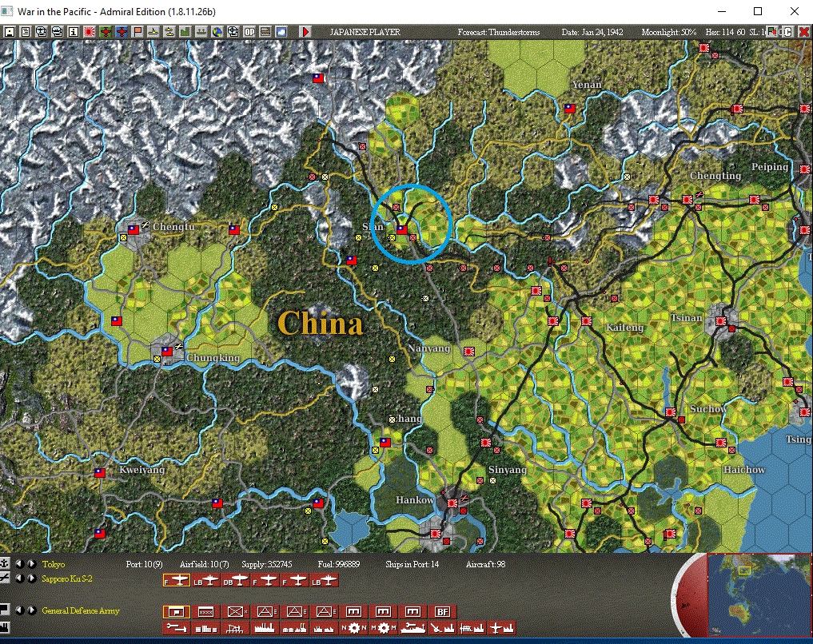Click the 'Aircraft: 98' text
The image size is (813, 644).
[485, 564]
